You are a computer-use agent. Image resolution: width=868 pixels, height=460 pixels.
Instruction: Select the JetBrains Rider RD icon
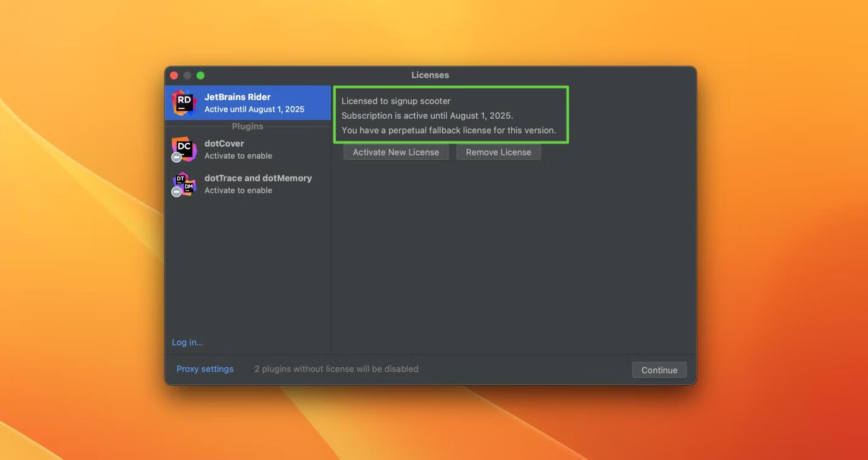[x=184, y=102]
